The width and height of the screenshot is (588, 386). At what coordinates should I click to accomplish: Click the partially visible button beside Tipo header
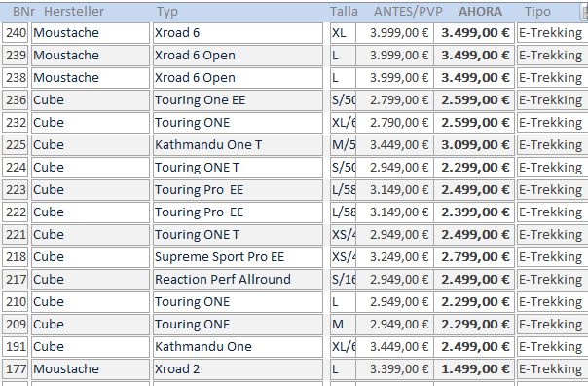point(584,12)
